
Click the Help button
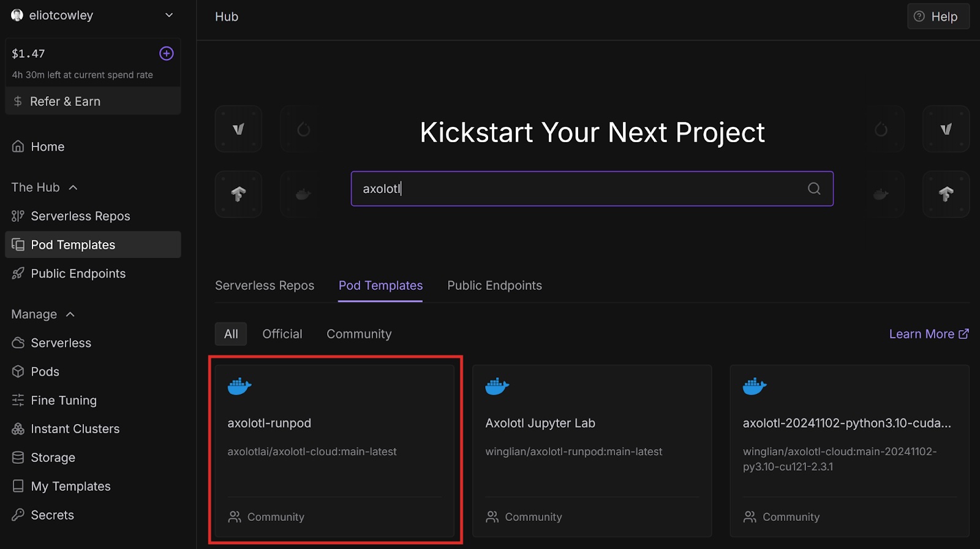coord(938,17)
